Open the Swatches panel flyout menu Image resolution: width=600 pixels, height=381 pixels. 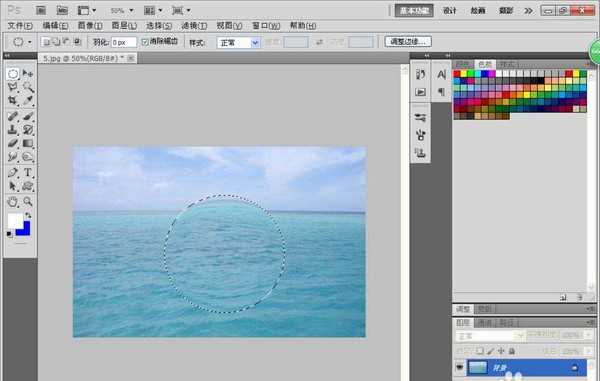click(x=590, y=64)
